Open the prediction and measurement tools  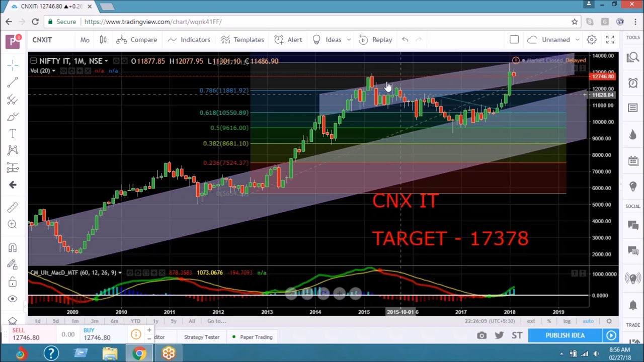[x=13, y=167]
